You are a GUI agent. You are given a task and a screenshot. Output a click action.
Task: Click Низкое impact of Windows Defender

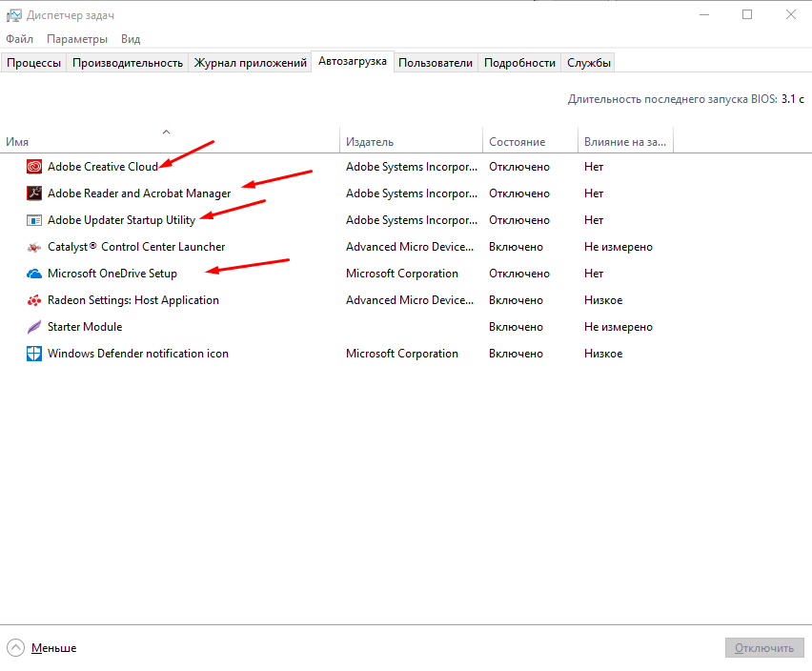[603, 354]
